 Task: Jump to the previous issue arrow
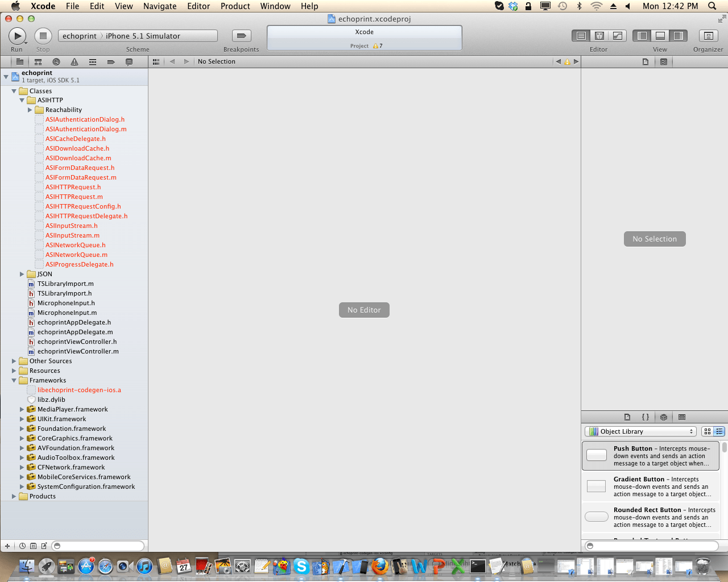coord(558,61)
